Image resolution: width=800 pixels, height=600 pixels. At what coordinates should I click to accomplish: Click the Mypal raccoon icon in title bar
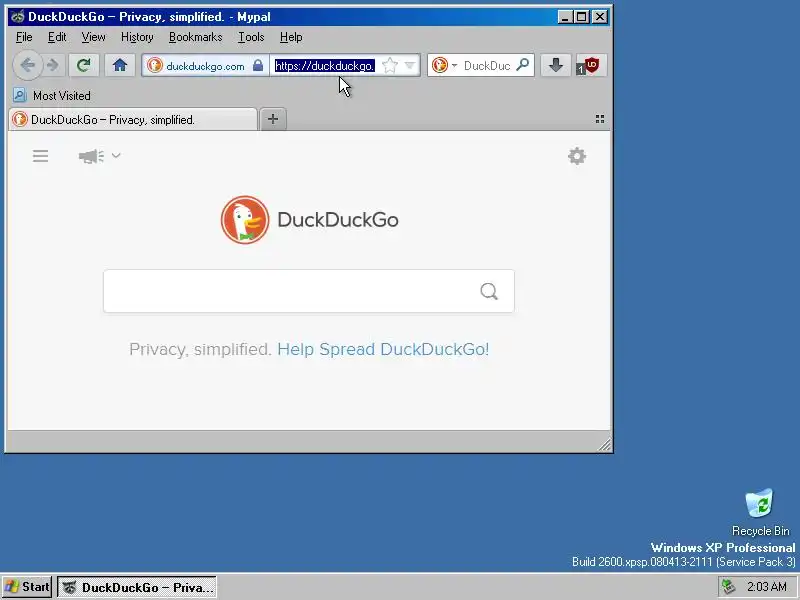coord(18,17)
